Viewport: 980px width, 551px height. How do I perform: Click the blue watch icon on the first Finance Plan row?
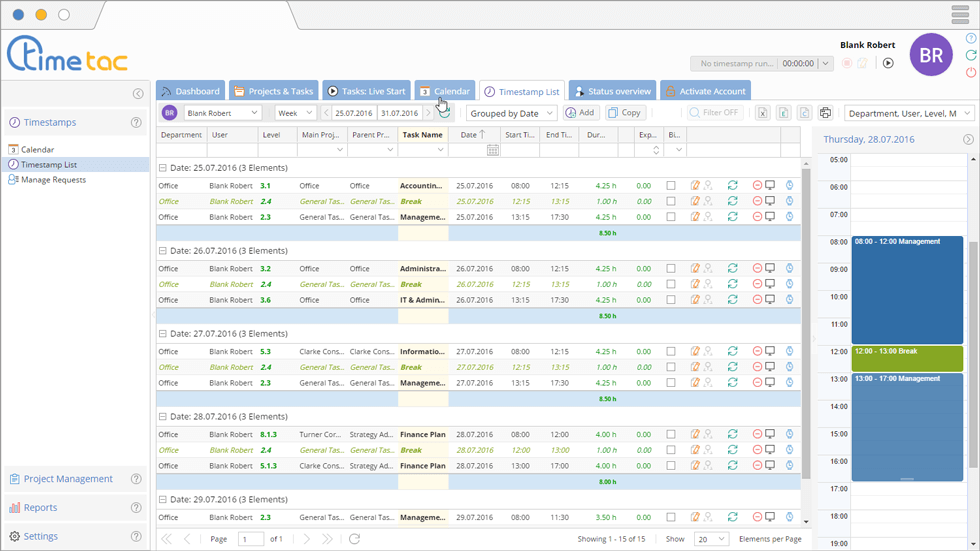pos(789,435)
